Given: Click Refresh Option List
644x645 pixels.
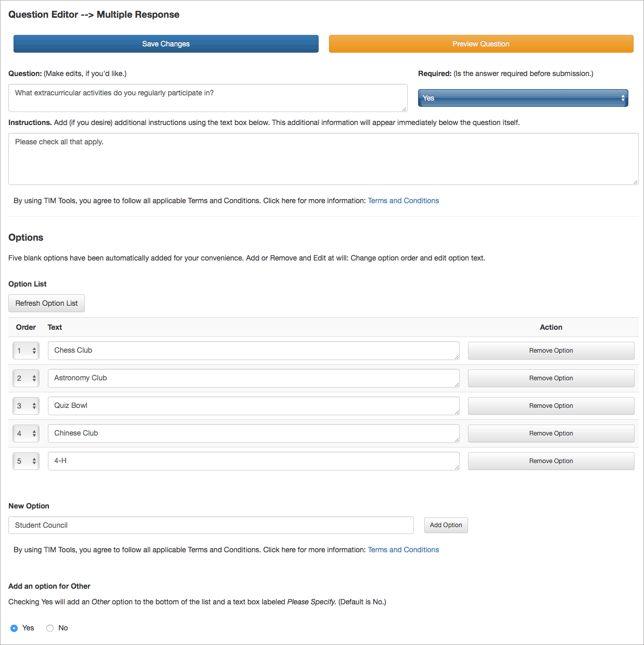Looking at the screenshot, I should 46,303.
